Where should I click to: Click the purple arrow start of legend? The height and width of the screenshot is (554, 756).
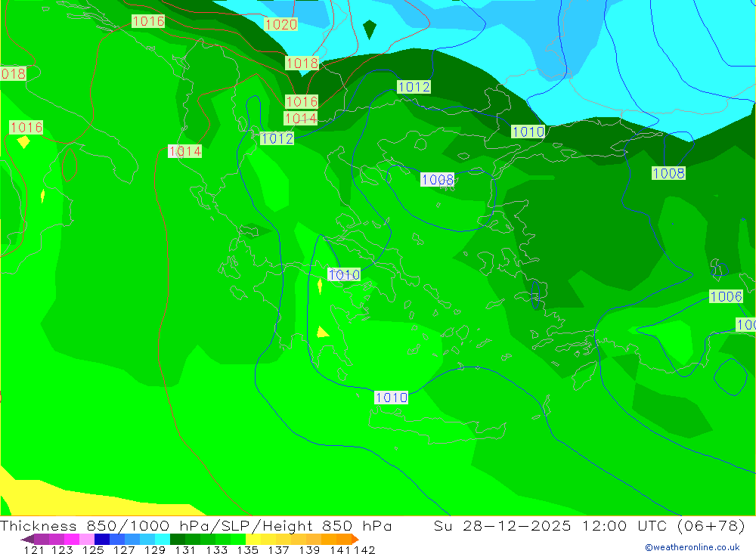coord(27,539)
